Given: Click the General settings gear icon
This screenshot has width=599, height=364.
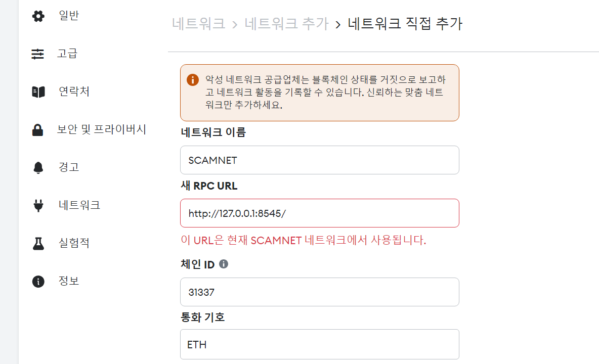Looking at the screenshot, I should (x=38, y=16).
